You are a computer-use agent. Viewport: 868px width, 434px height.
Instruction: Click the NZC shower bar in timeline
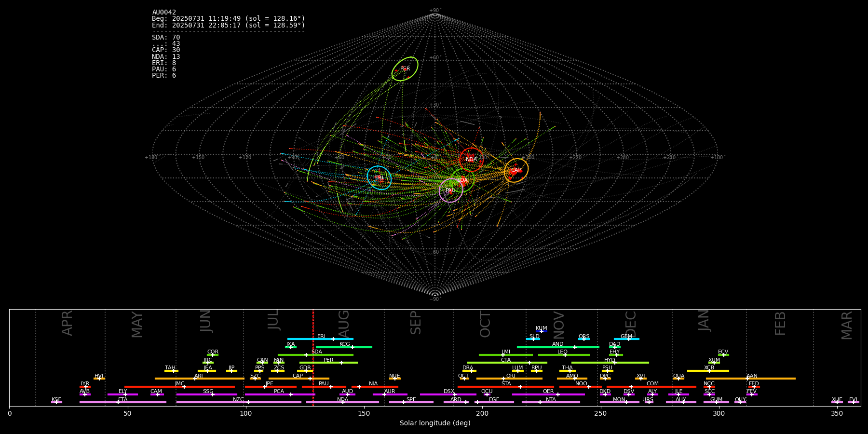239,402
